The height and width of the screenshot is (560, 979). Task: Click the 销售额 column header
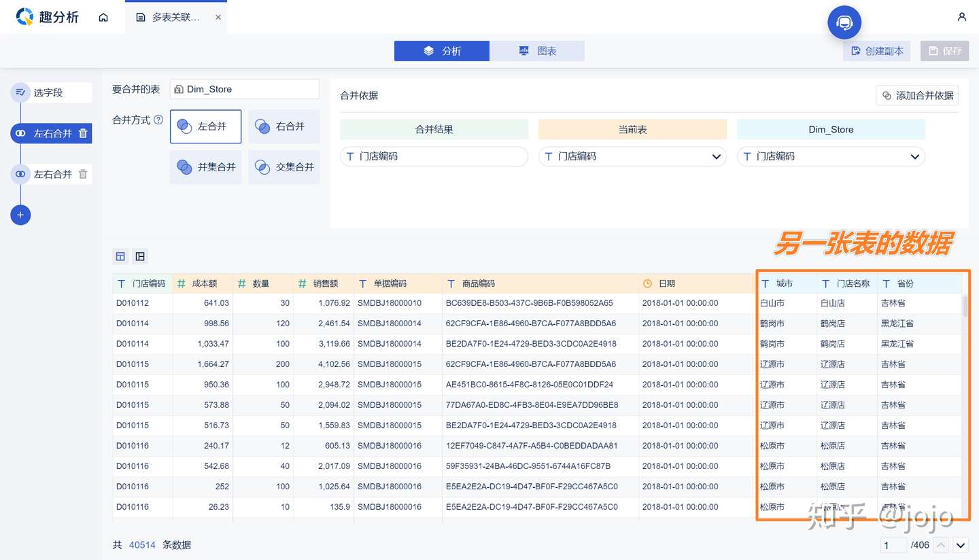[324, 283]
